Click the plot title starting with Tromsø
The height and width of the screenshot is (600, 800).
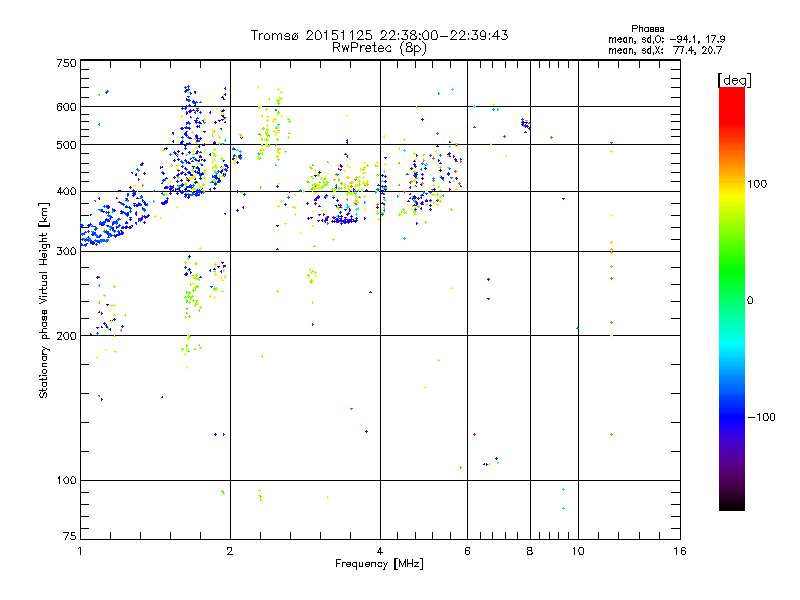pyautogui.click(x=379, y=35)
